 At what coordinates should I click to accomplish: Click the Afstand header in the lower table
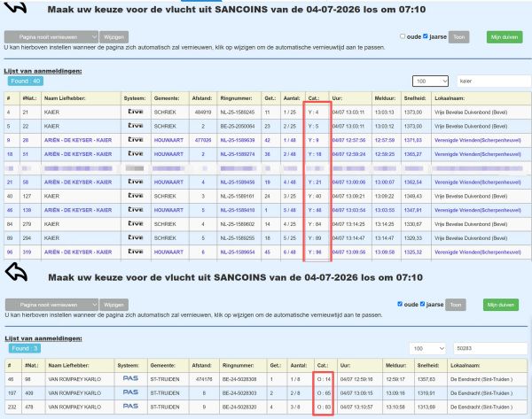click(x=201, y=366)
